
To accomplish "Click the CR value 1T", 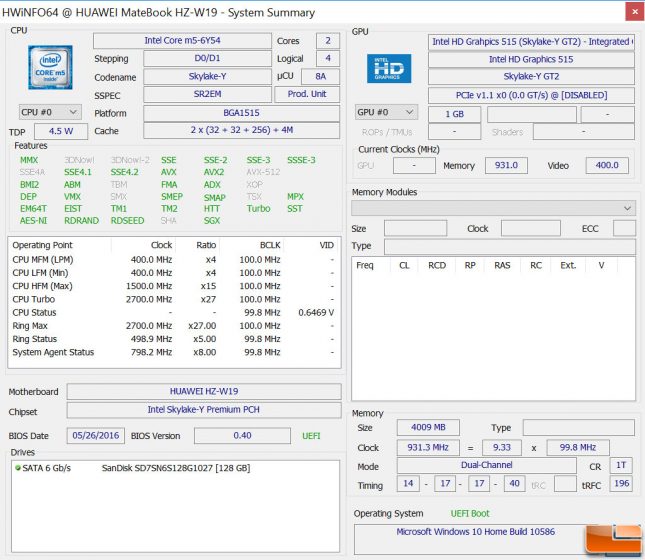I will (x=621, y=465).
